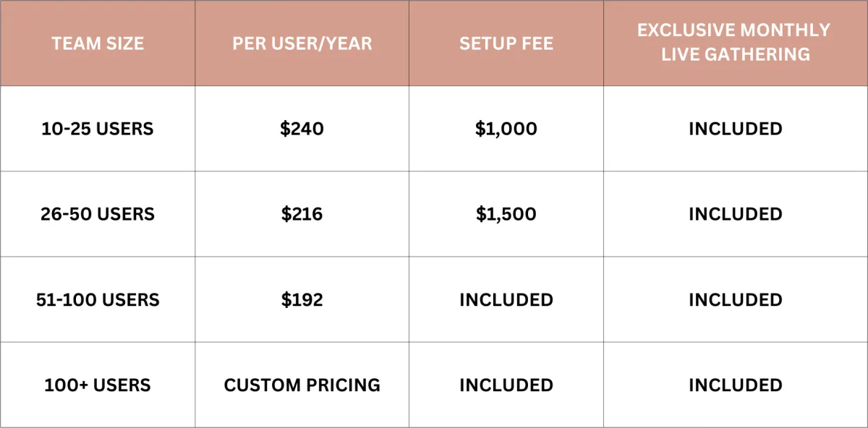Image resolution: width=868 pixels, height=428 pixels.
Task: Click the 26-50 USERS row label
Action: [x=98, y=214]
